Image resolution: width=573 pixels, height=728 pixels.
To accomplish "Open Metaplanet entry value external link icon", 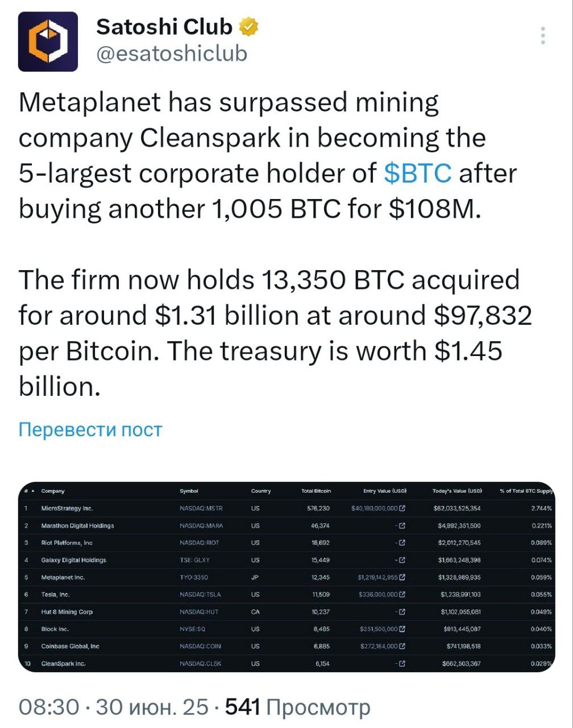I will point(402,577).
